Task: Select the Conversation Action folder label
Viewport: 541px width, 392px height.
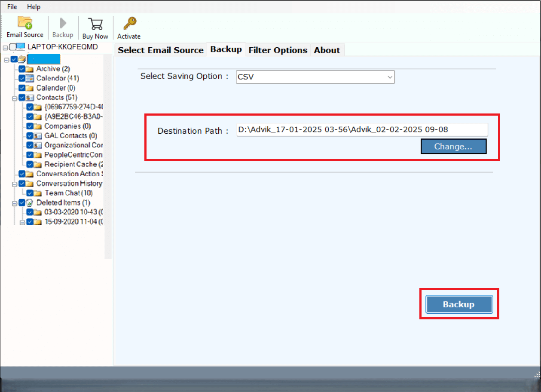Action: pos(70,174)
